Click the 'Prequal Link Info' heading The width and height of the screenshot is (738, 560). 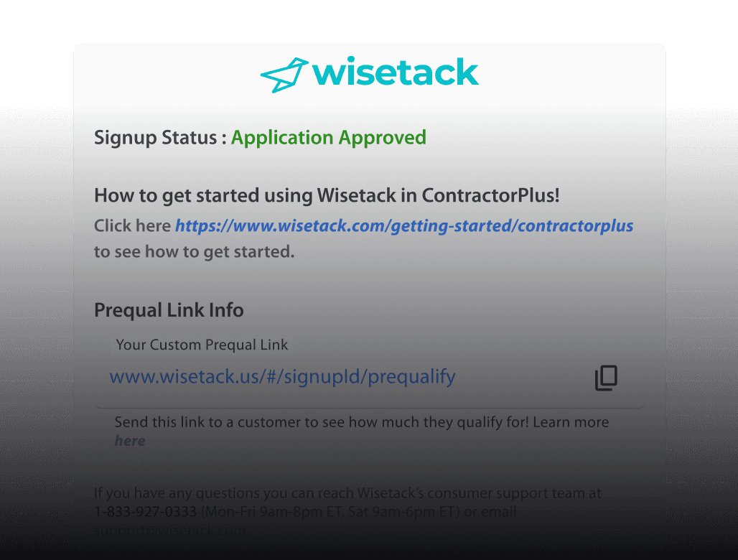pyautogui.click(x=169, y=310)
